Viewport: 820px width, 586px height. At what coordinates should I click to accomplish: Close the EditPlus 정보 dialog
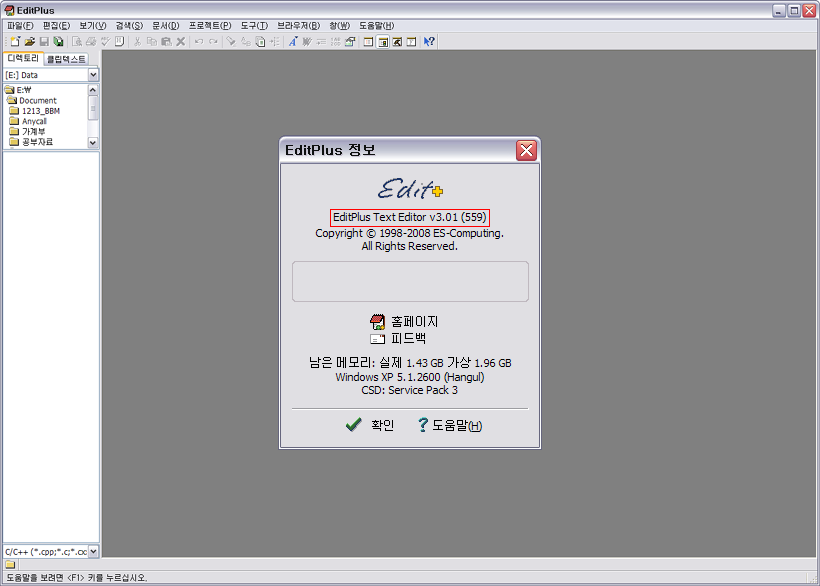527,151
